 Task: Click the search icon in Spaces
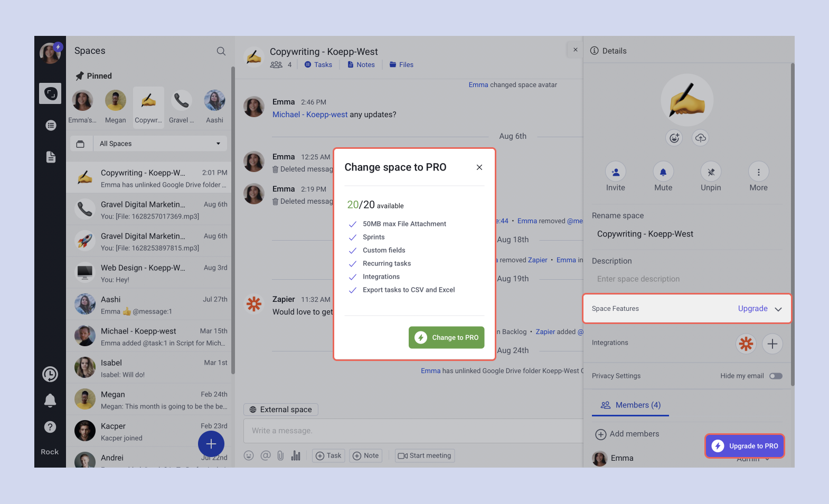[221, 51]
